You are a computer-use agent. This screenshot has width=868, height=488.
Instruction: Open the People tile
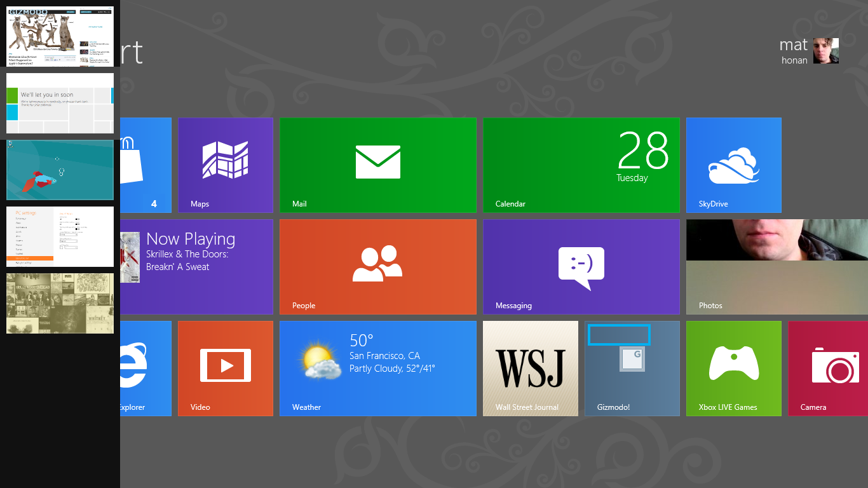378,267
